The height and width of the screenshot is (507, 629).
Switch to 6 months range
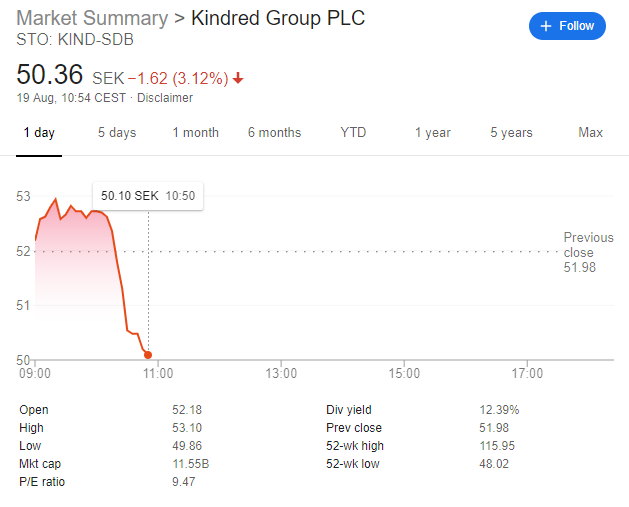pyautogui.click(x=274, y=133)
